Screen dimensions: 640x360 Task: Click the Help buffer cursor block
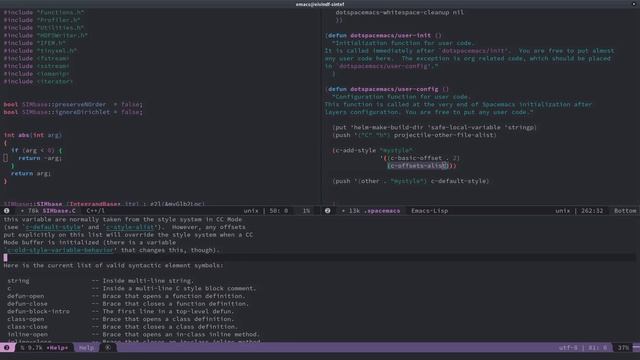(x=5, y=258)
